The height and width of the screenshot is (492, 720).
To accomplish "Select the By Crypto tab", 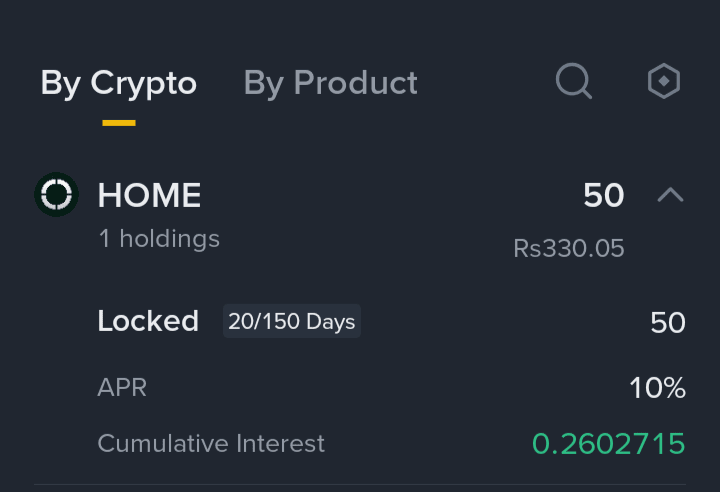I will pos(118,83).
